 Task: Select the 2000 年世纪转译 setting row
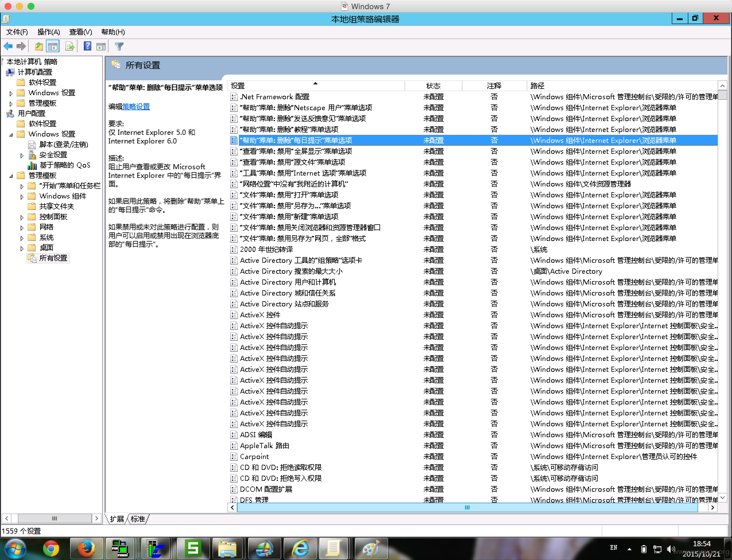click(474, 249)
